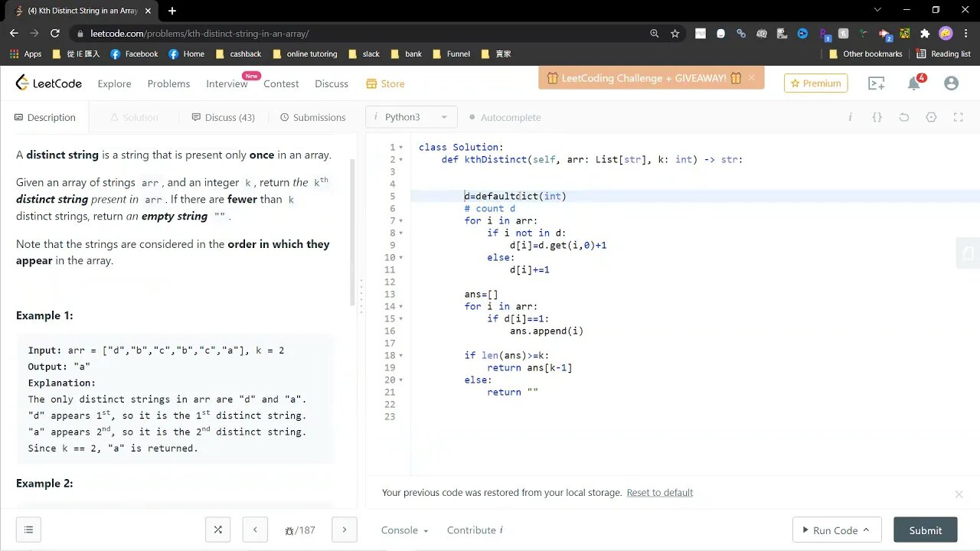This screenshot has height=551, width=980.
Task: Open the Apps bookmarks shortcut
Action: click(25, 54)
